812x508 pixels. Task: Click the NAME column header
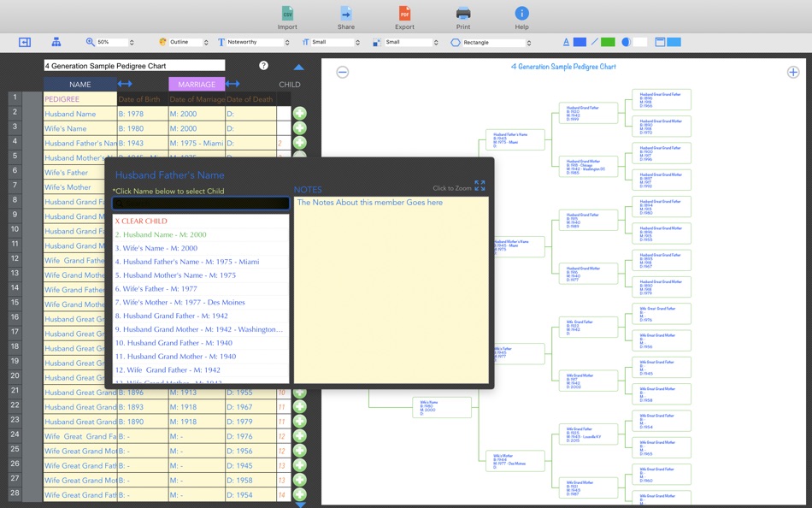tap(80, 84)
